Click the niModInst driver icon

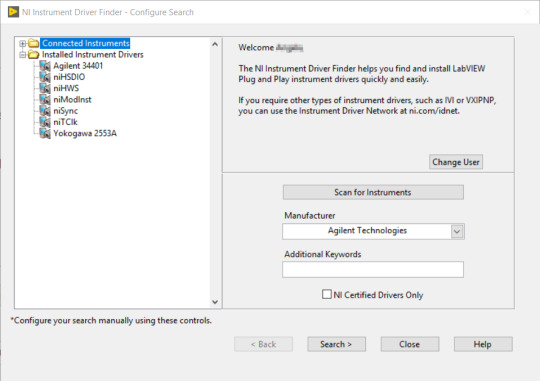click(45, 100)
